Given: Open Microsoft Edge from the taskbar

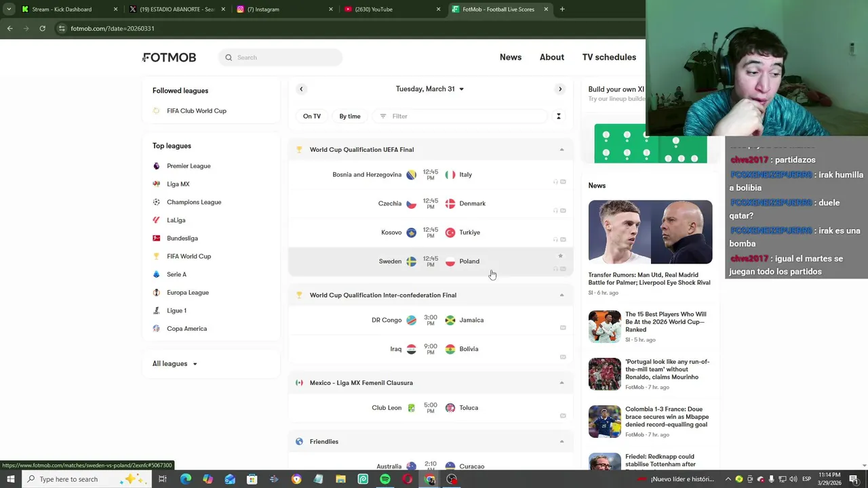Looking at the screenshot, I should [x=185, y=479].
